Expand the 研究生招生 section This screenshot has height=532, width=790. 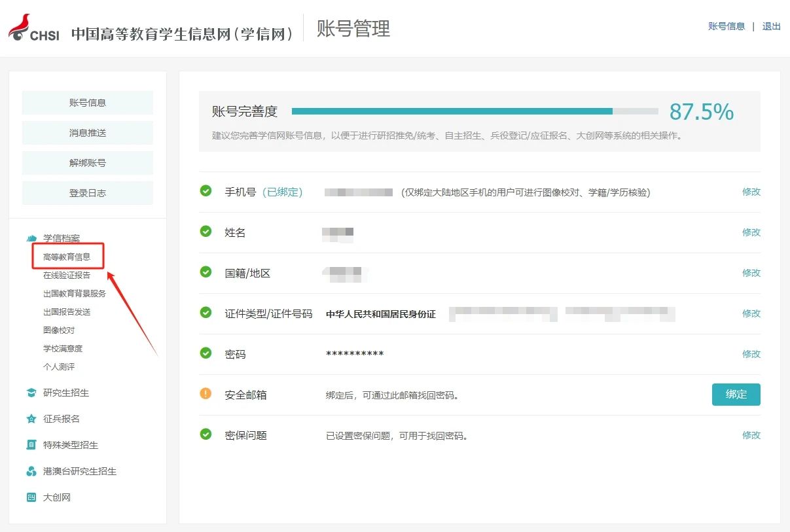click(x=66, y=393)
